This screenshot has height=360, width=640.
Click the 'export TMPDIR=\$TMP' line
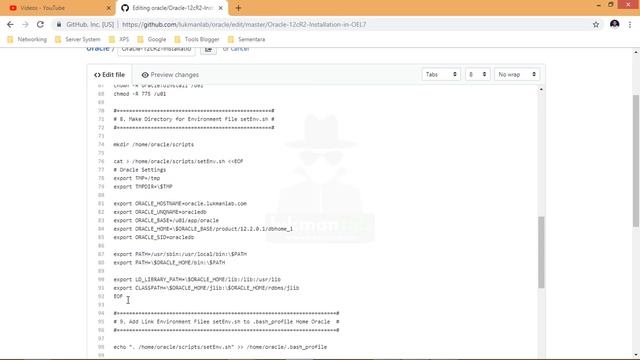[143, 187]
